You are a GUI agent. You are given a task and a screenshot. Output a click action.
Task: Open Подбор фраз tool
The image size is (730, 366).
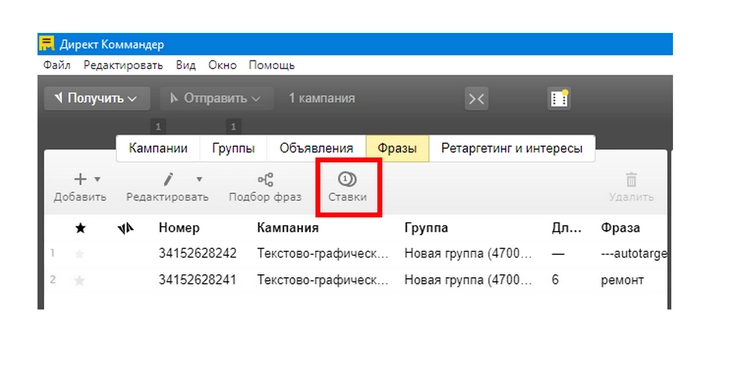(265, 187)
